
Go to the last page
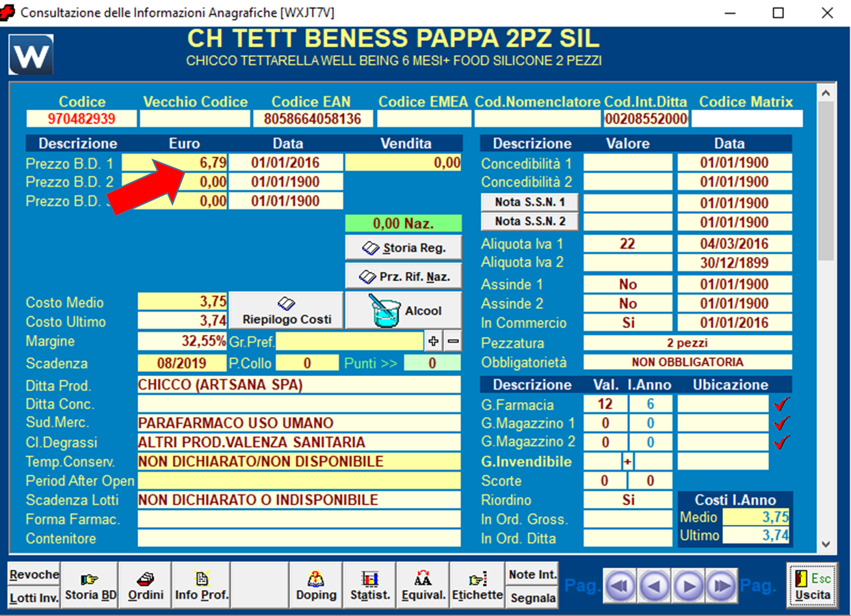(x=721, y=586)
